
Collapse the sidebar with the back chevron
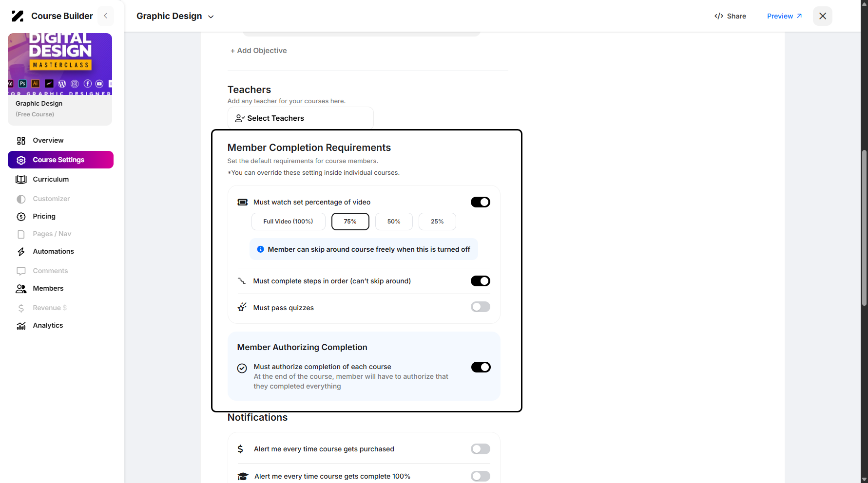click(x=106, y=16)
